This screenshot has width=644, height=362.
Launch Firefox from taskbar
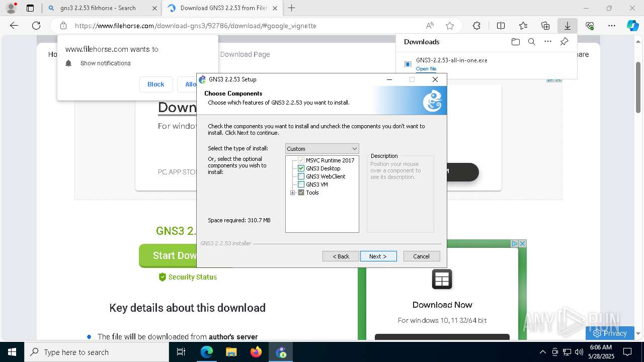click(256, 352)
